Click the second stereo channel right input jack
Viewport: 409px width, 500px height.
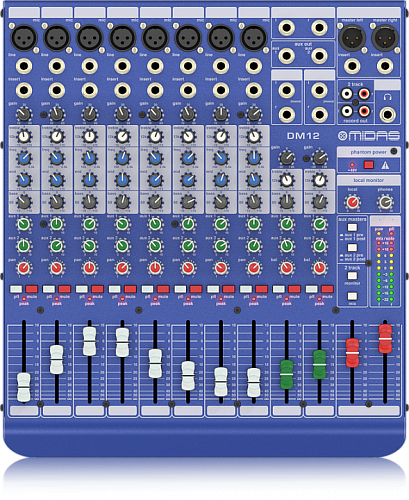(319, 114)
